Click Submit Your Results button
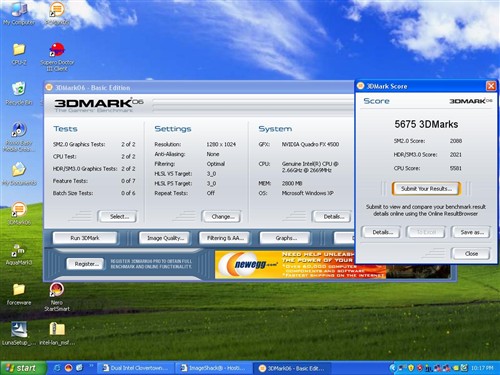This screenshot has height=375, width=500. click(426, 189)
